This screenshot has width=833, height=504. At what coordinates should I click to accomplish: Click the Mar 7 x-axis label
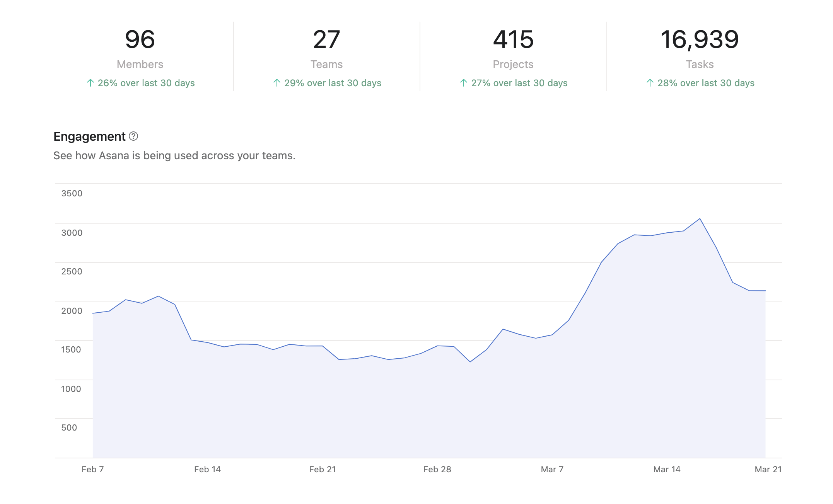tap(552, 470)
